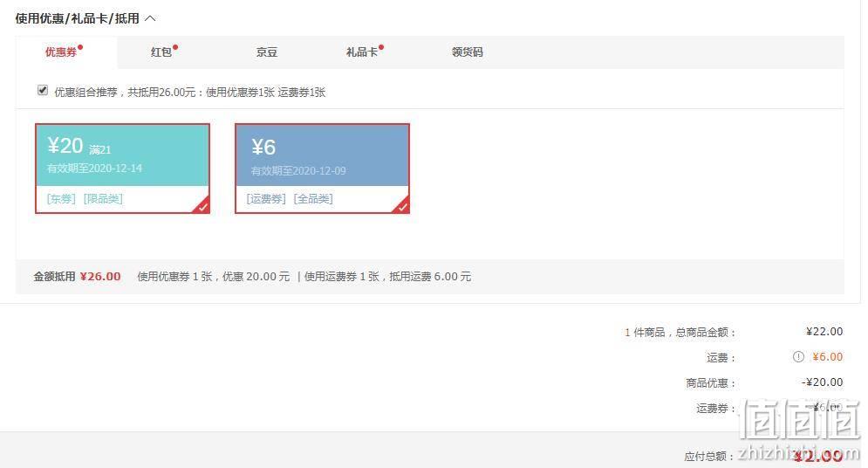Click the 总商品金额 ¥22.00 value
Image resolution: width=868 pixels, height=468 pixels.
(824, 331)
